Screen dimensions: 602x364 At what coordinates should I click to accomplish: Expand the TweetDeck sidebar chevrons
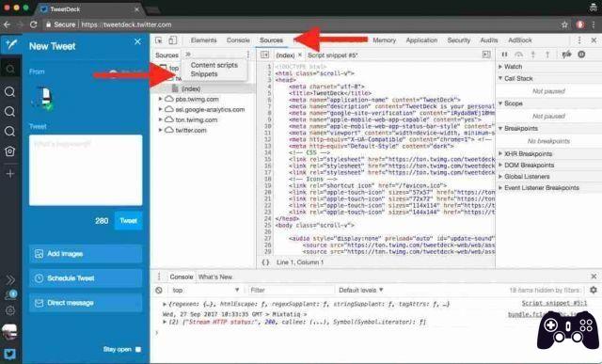(x=10, y=279)
